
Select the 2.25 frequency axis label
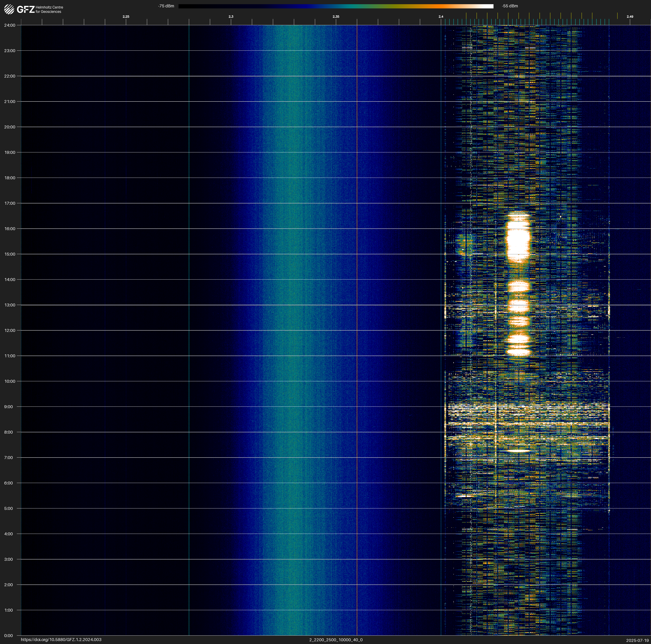pyautogui.click(x=126, y=17)
